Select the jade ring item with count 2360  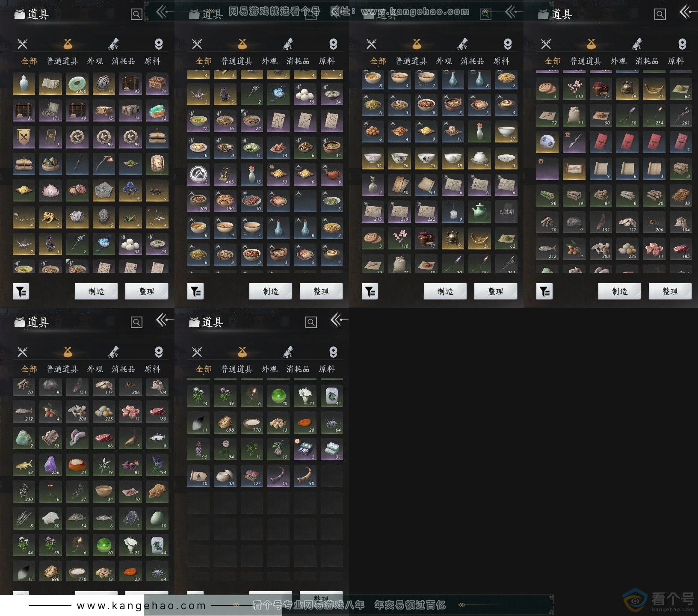(77, 84)
